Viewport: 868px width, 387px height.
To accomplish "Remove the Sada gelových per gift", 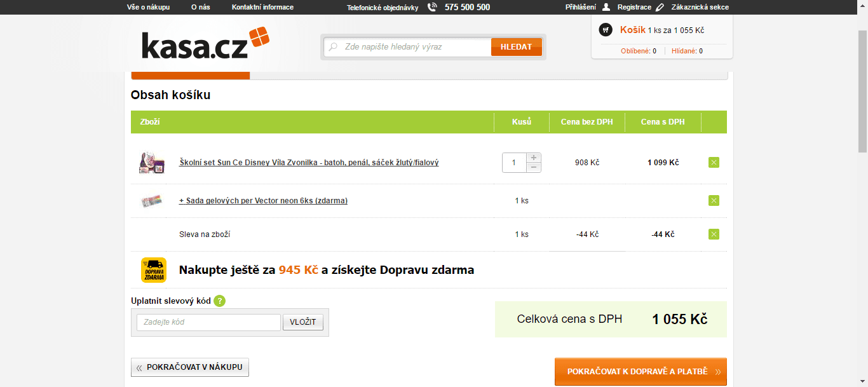I will coord(714,201).
